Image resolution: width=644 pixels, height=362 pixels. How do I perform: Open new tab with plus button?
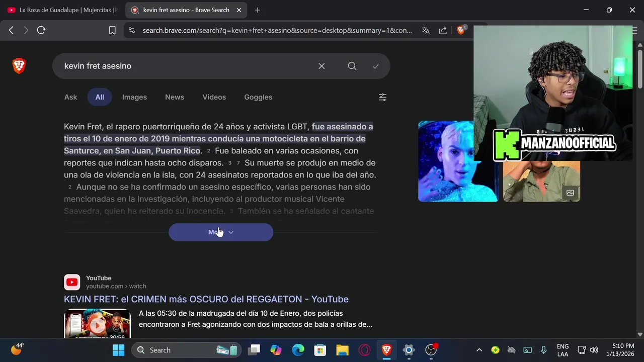point(258,10)
